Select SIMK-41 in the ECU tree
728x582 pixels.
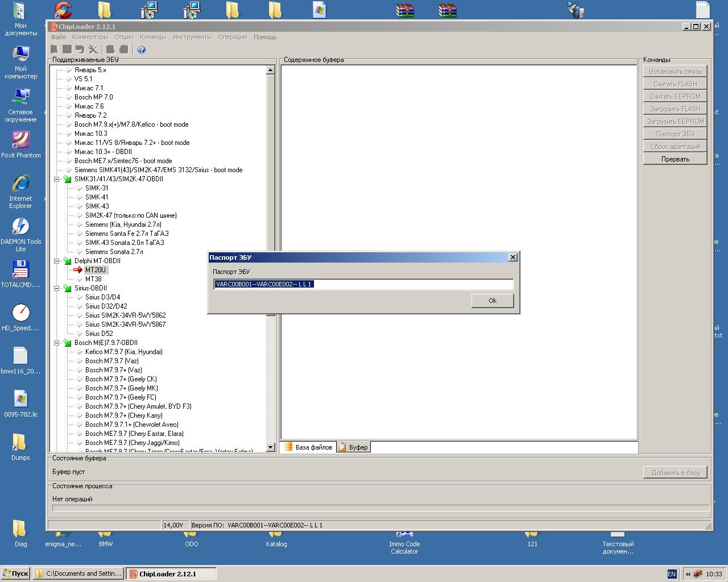click(97, 197)
